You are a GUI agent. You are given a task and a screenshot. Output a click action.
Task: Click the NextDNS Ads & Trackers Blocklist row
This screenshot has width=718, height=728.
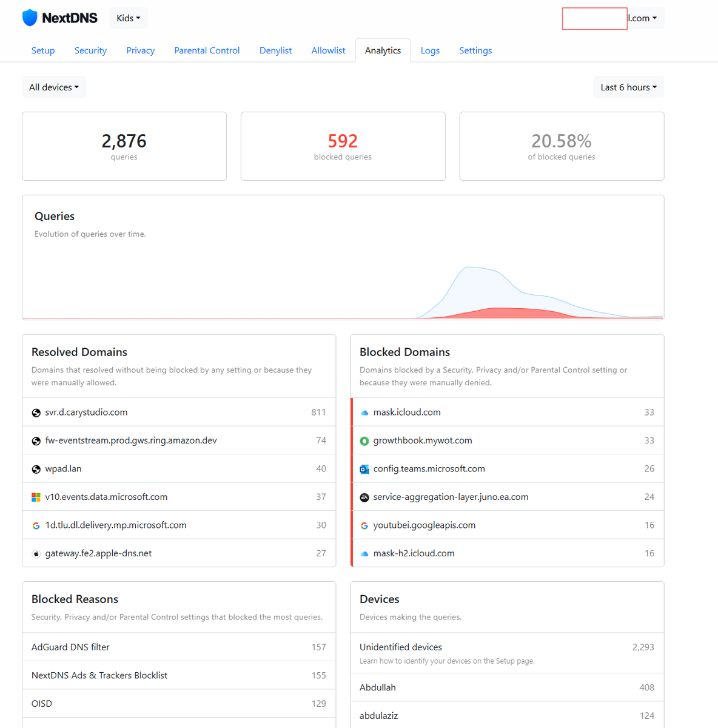point(179,675)
